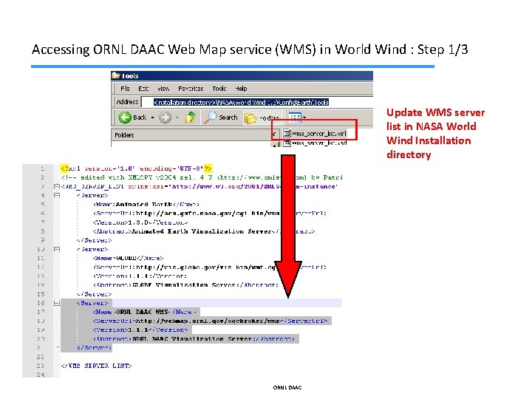Click the Version 1.1.1 line at row 19
The height and width of the screenshot is (399, 532).
[x=140, y=330]
